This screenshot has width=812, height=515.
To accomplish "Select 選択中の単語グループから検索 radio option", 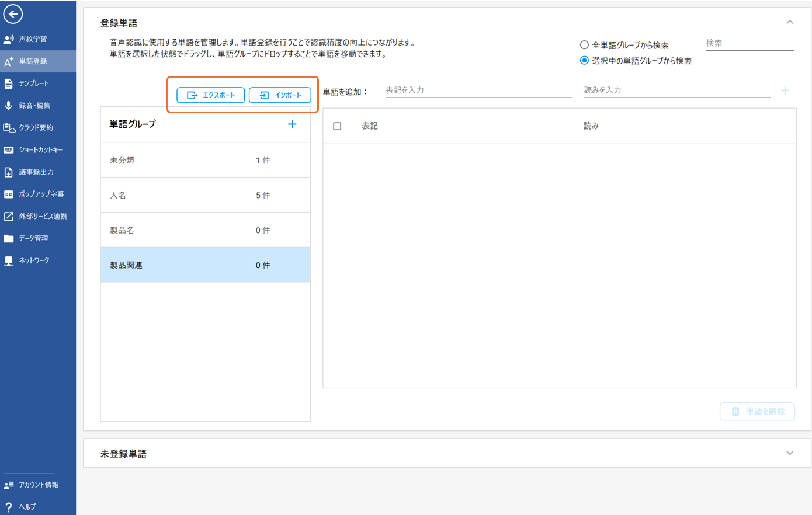I will 584,61.
